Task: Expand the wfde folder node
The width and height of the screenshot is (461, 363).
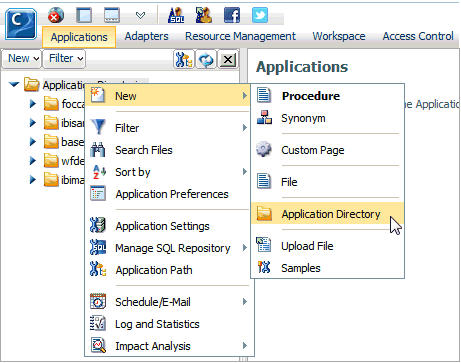Action: 33,161
